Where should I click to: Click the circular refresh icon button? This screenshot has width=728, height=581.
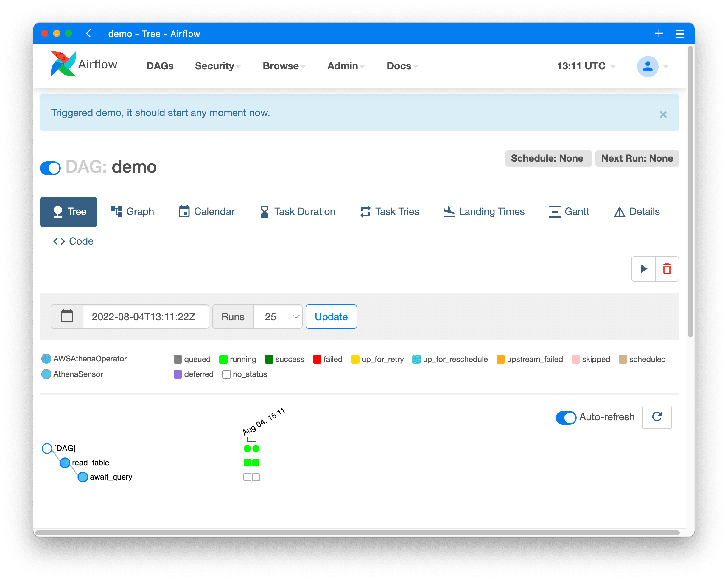point(657,417)
